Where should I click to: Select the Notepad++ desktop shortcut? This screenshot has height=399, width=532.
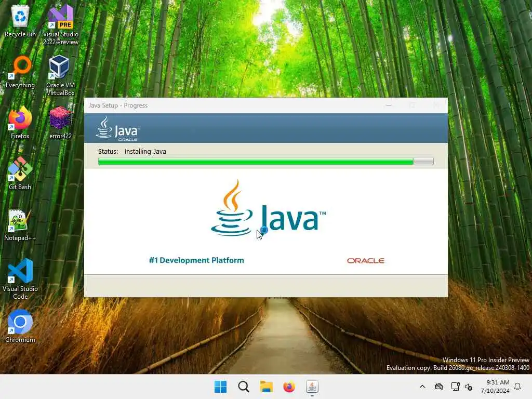coord(20,225)
